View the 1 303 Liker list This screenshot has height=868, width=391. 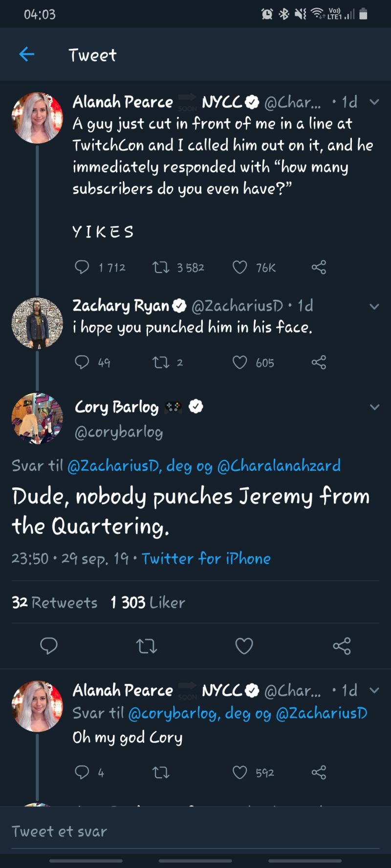(x=148, y=602)
